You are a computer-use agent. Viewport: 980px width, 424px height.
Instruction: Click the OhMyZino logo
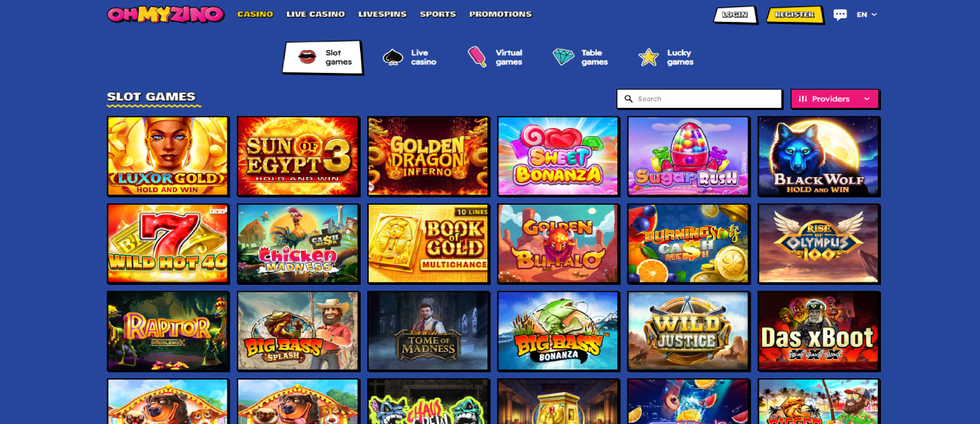coord(166,15)
